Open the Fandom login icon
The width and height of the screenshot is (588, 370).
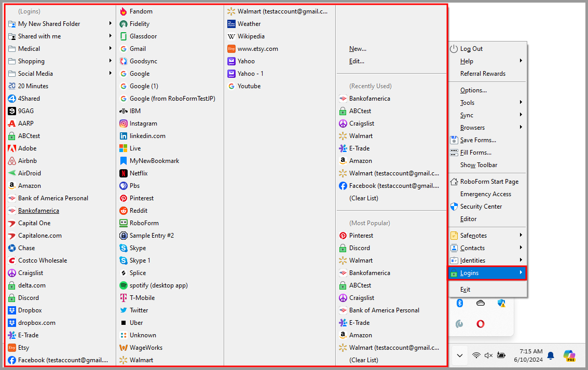[124, 11]
